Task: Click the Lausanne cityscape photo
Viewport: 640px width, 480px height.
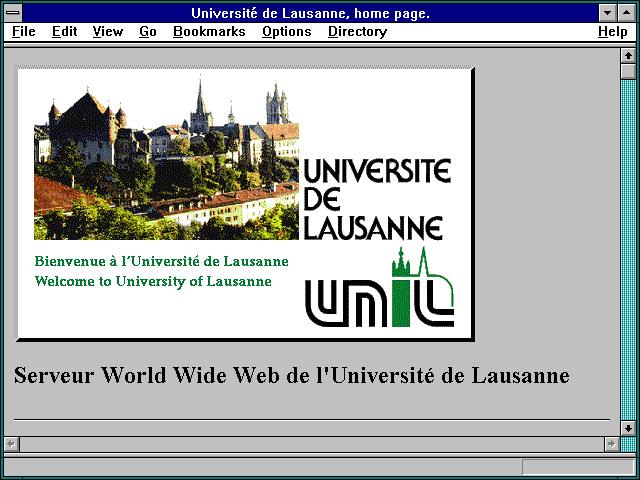Action: pyautogui.click(x=166, y=157)
